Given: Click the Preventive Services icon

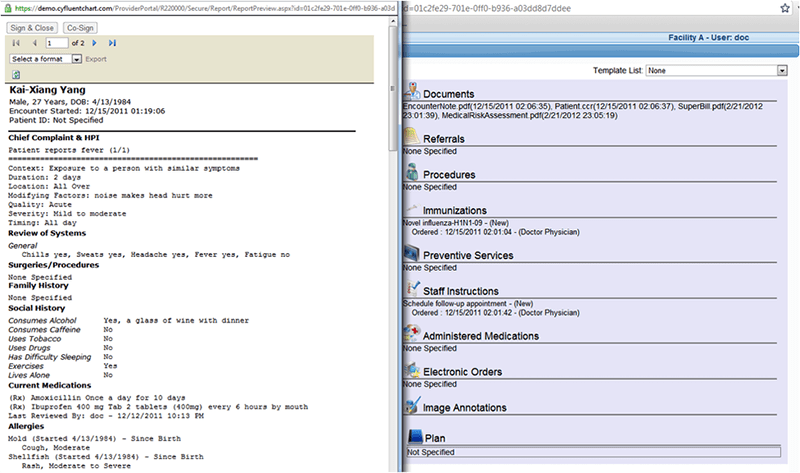Looking at the screenshot, I should (412, 253).
